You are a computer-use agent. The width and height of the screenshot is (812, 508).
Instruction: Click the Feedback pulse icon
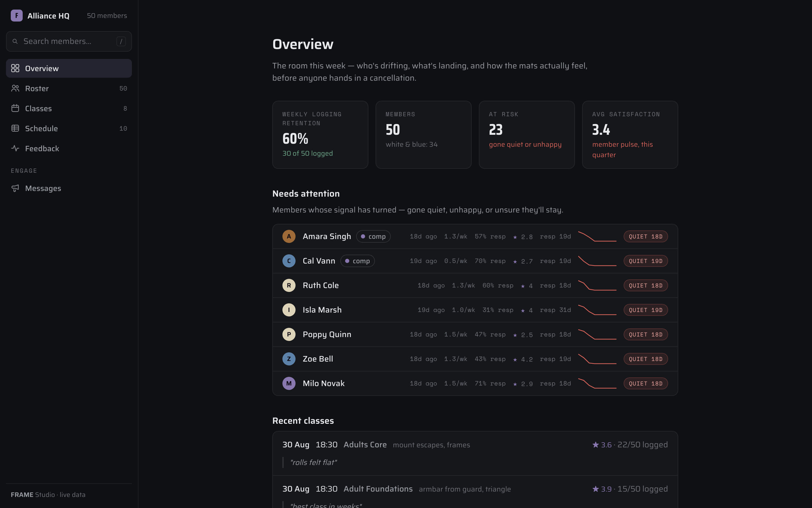click(15, 148)
